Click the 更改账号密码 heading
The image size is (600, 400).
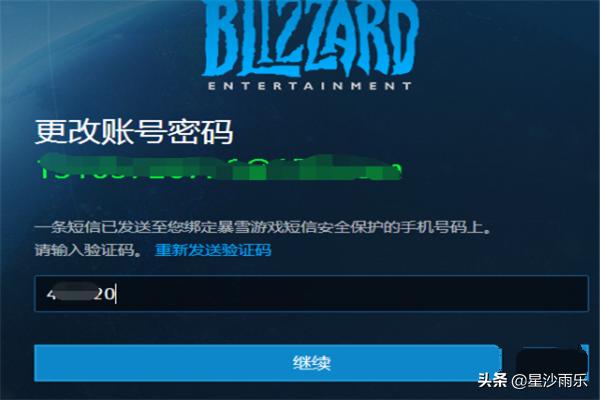[x=134, y=132]
